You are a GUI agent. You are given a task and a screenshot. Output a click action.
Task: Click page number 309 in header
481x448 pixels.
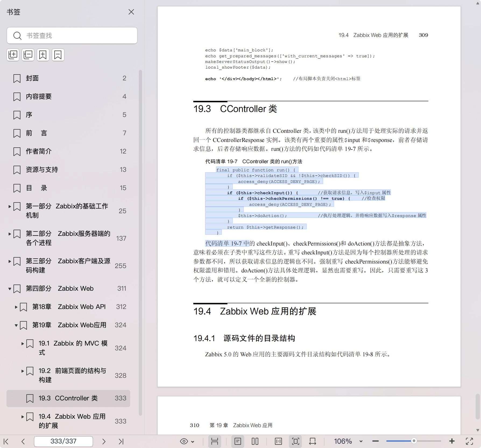click(423, 35)
